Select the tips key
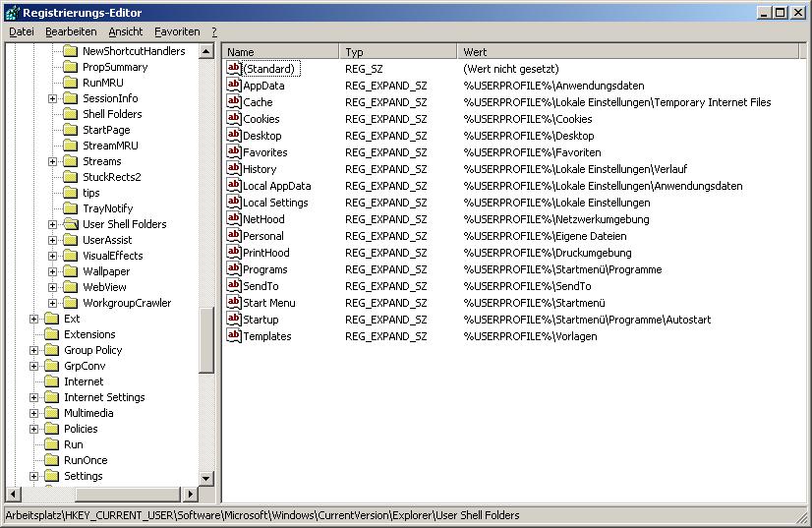This screenshot has height=528, width=812. coord(91,193)
